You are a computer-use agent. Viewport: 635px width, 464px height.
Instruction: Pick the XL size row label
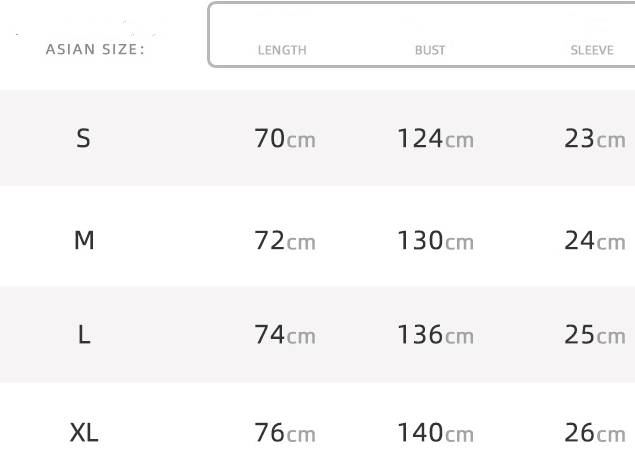coord(84,433)
